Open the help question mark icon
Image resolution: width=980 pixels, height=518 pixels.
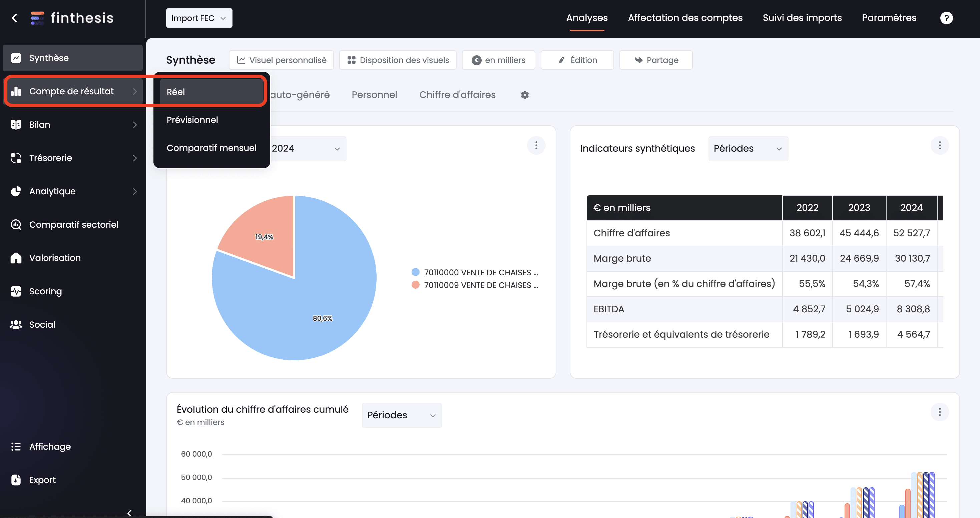(x=946, y=18)
